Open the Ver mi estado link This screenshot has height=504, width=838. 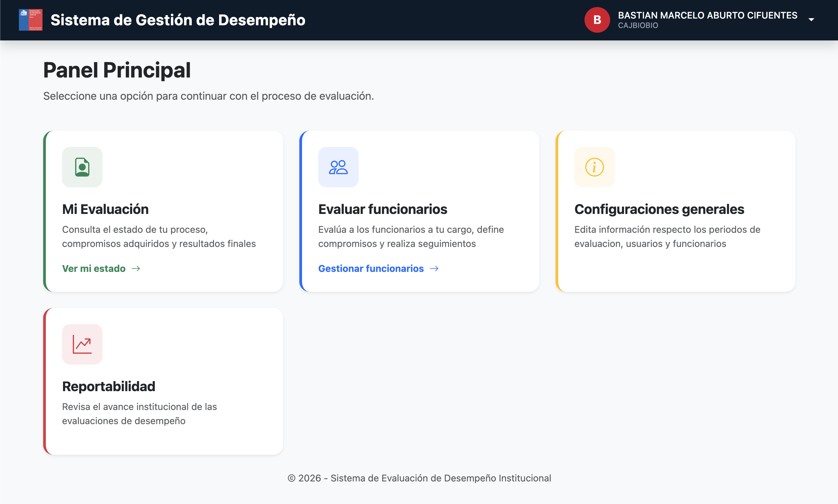click(94, 269)
